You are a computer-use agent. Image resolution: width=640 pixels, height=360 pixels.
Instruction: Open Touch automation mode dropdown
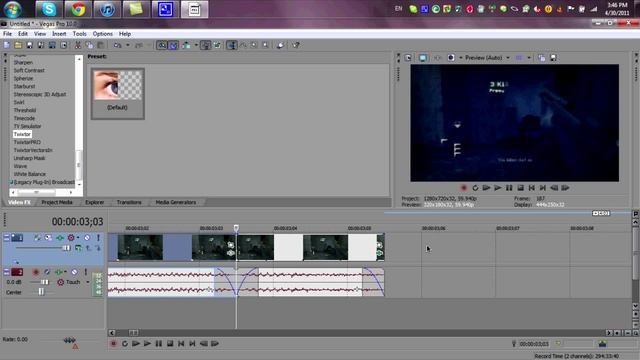87,282
